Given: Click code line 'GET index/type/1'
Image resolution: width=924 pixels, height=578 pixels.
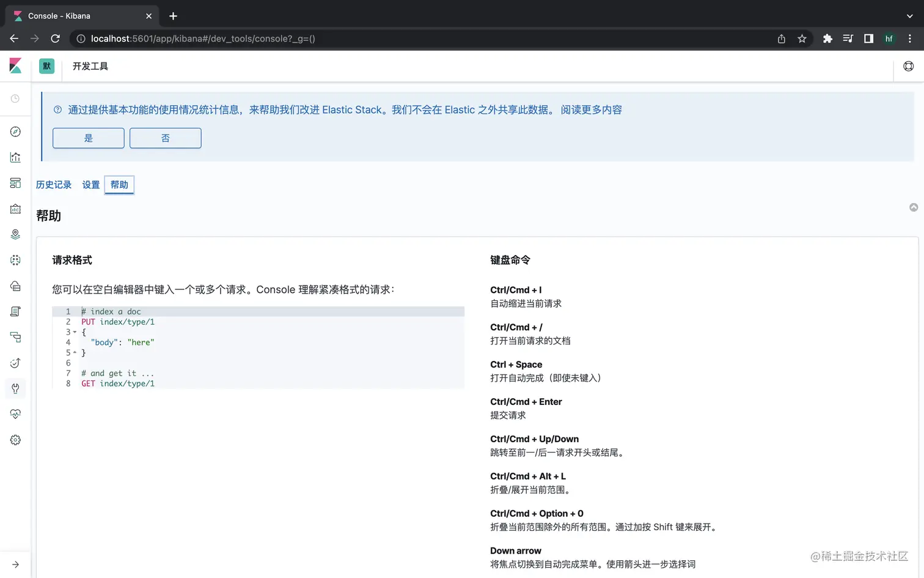Looking at the screenshot, I should [118, 383].
